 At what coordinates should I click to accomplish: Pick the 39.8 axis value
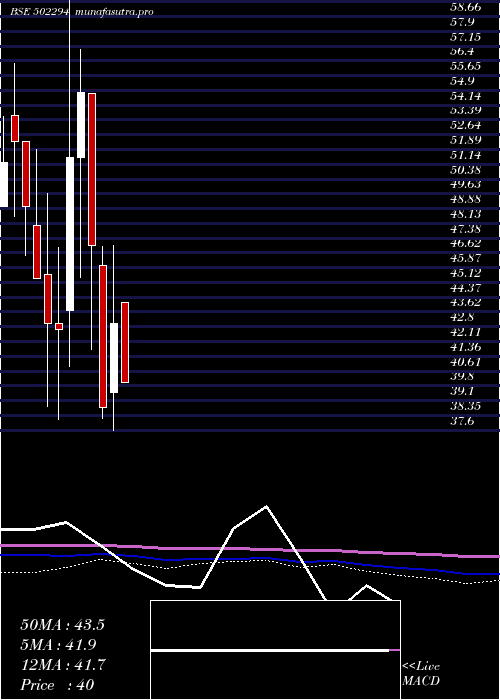coord(462,376)
